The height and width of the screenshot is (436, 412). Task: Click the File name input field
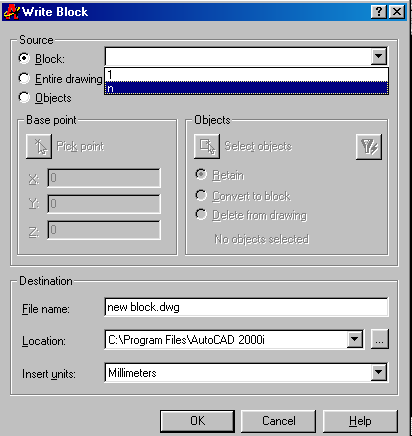[246, 307]
